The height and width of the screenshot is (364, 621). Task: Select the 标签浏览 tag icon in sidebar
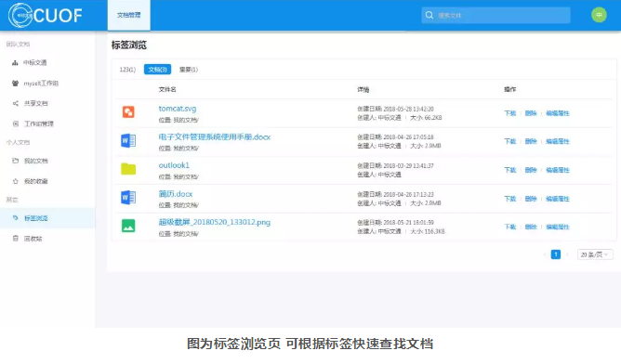tap(16, 218)
